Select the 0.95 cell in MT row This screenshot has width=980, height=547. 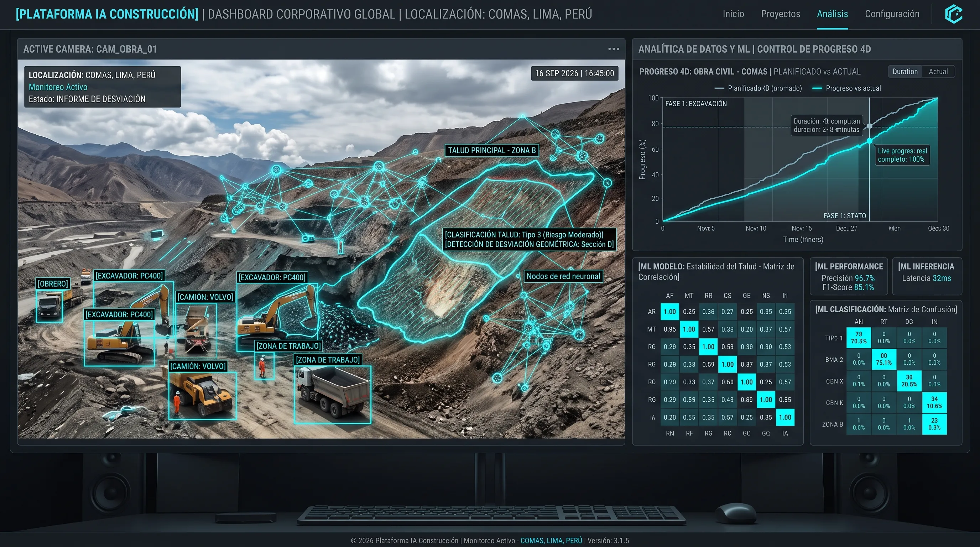click(669, 329)
